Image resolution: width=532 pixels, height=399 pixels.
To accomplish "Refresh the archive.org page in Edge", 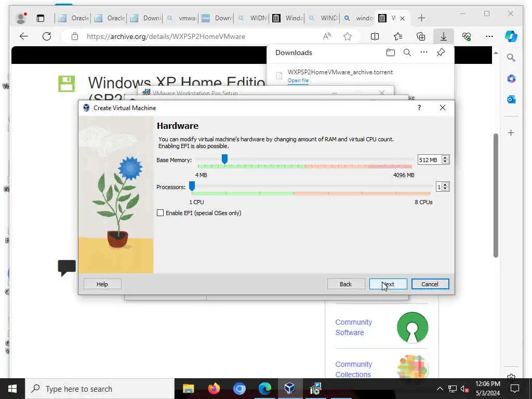I will point(47,36).
